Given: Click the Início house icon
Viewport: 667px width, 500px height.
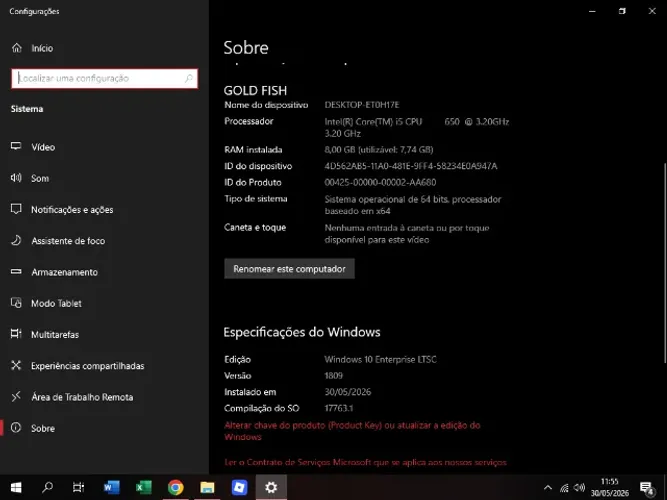Looking at the screenshot, I should (17, 48).
